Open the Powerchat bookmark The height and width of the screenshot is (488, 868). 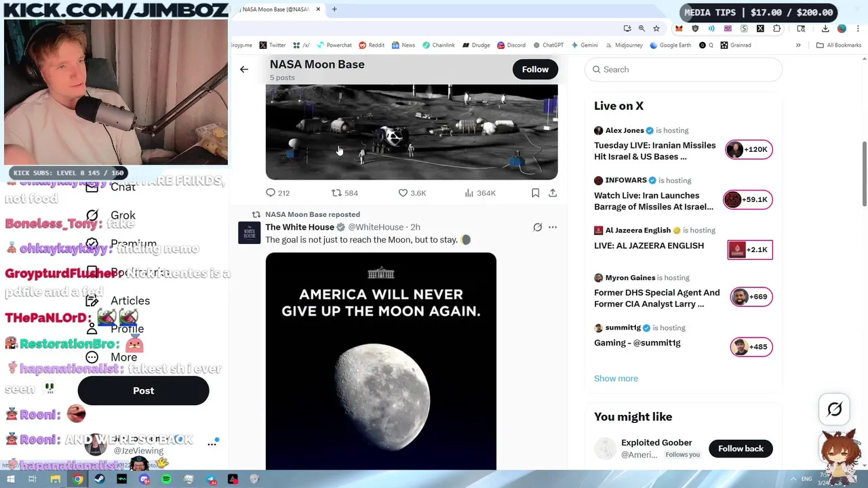pos(333,45)
